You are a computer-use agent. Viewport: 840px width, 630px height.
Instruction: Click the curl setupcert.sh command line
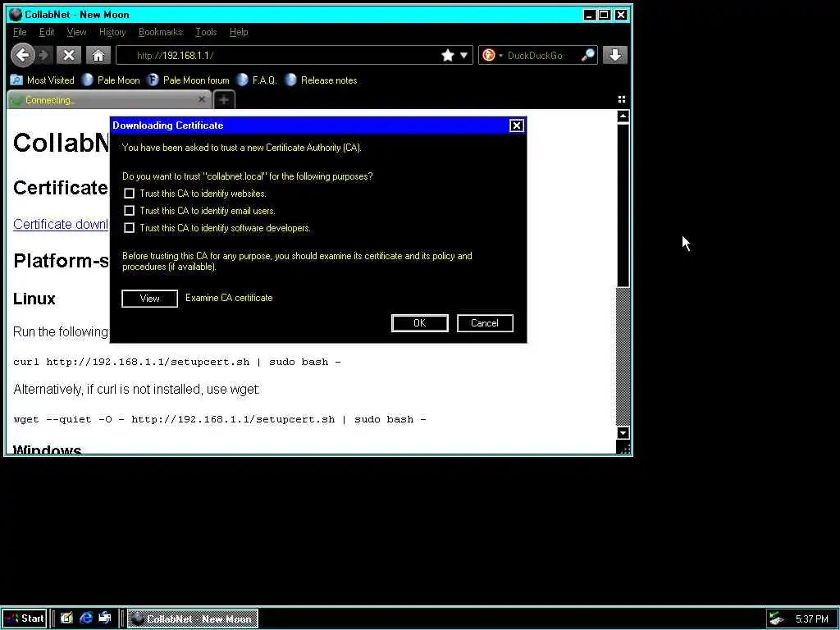(177, 362)
